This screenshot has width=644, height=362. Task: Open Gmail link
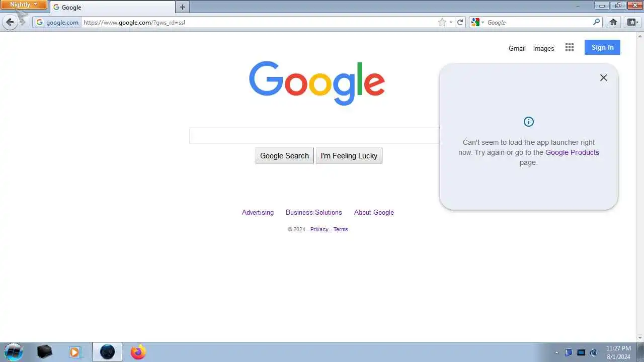click(x=517, y=48)
